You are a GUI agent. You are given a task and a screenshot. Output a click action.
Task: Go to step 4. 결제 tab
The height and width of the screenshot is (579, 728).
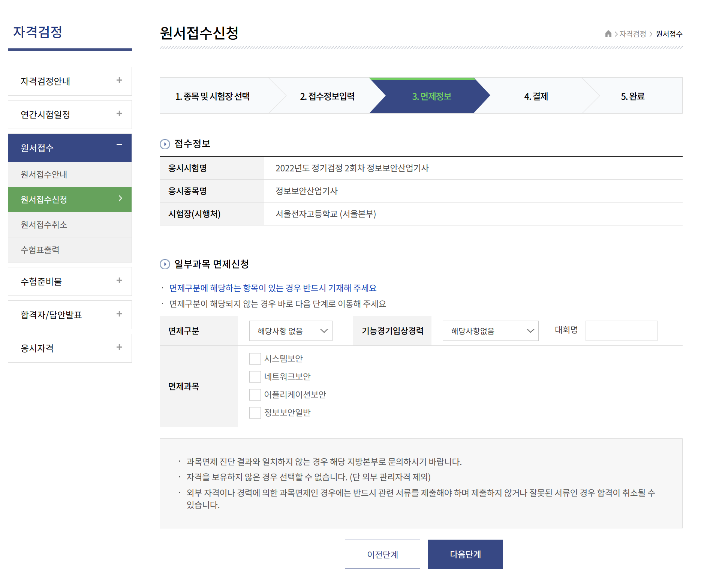click(536, 96)
